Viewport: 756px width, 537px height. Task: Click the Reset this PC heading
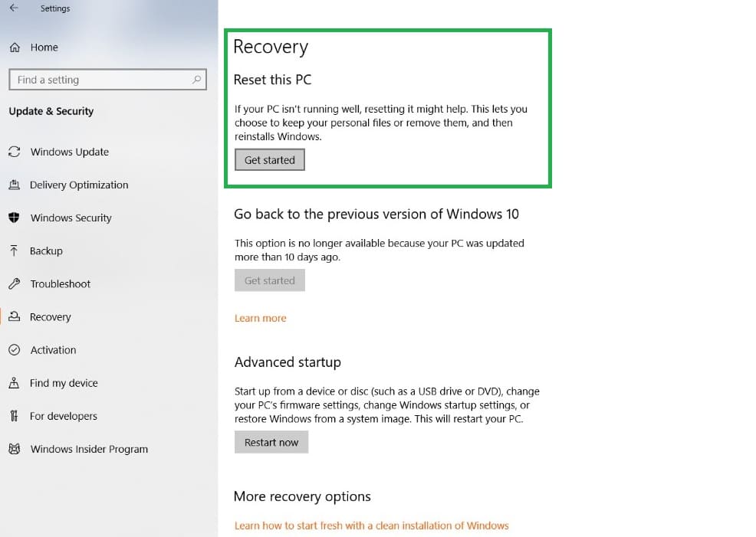272,80
